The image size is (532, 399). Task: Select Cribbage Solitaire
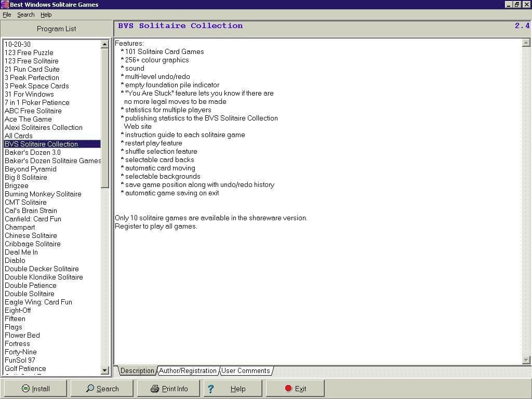pyautogui.click(x=52, y=244)
